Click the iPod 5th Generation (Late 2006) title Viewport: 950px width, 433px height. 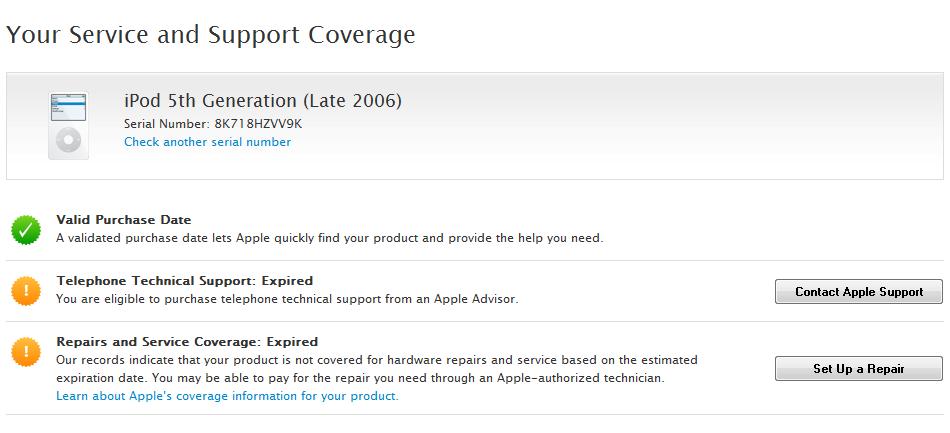tap(263, 101)
